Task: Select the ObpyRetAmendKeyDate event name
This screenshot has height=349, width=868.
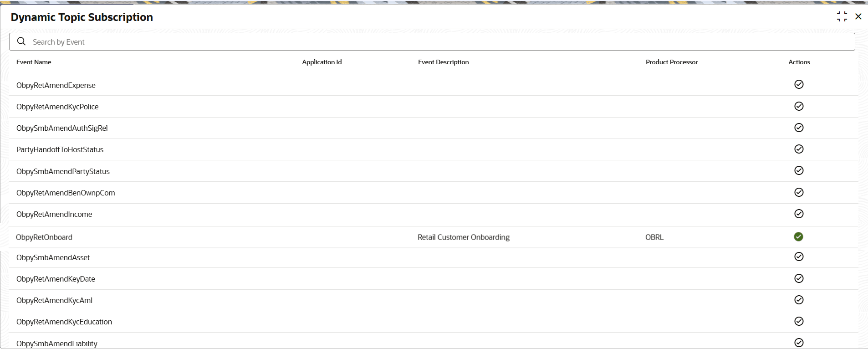Action: click(56, 279)
